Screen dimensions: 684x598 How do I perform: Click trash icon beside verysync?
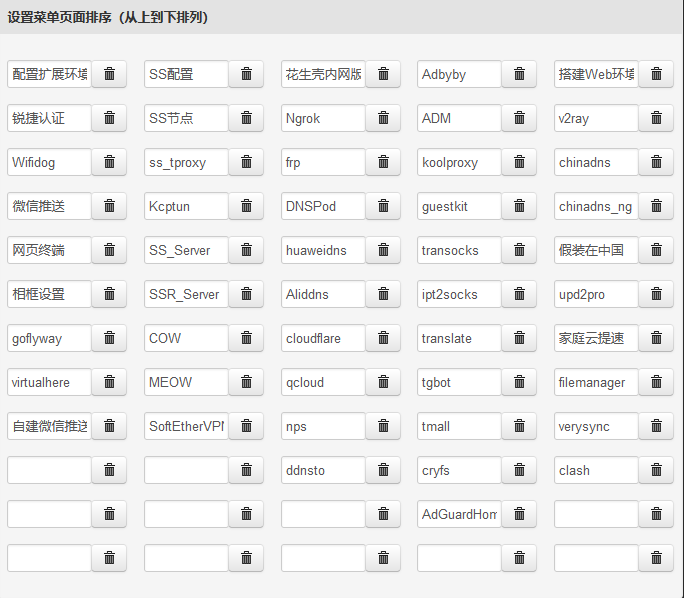coord(656,426)
